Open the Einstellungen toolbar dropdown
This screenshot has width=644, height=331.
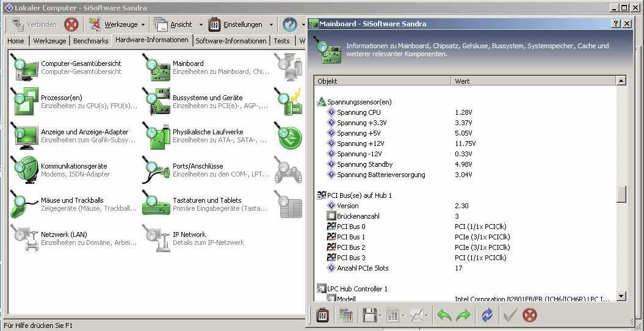pos(271,24)
